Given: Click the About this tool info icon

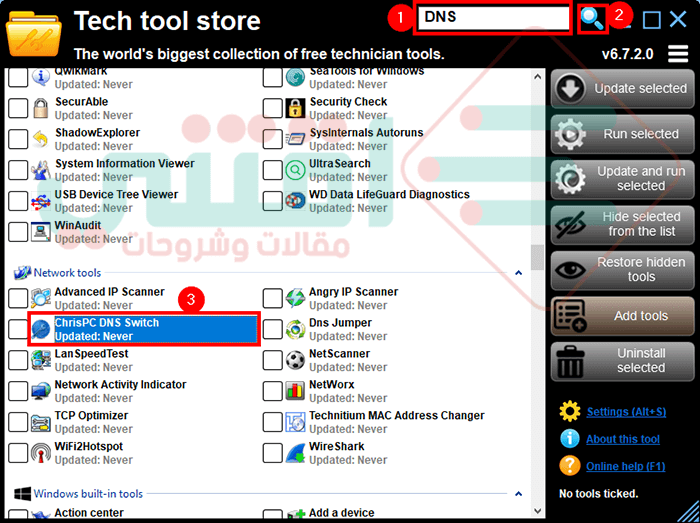Looking at the screenshot, I should coord(570,439).
